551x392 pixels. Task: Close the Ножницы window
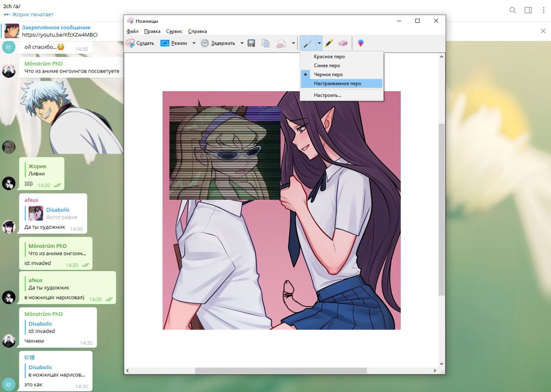(x=436, y=21)
